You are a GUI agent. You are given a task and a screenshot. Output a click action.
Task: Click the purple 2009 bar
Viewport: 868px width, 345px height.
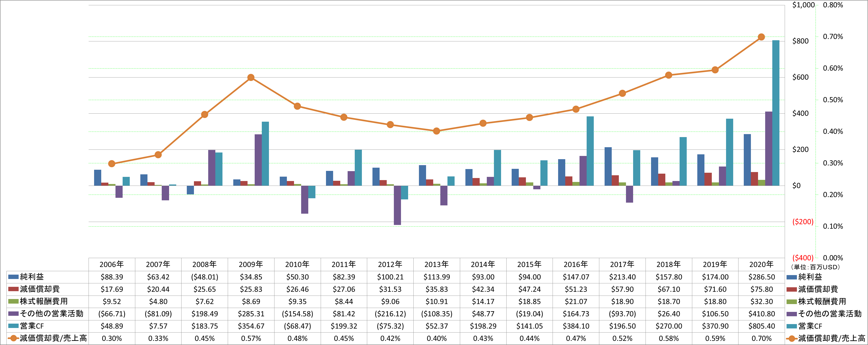[258, 160]
